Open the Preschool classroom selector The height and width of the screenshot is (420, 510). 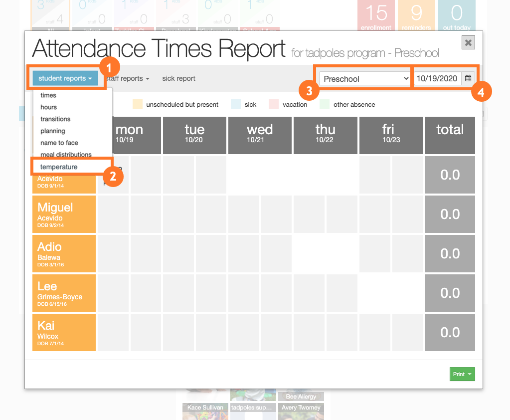(x=363, y=78)
